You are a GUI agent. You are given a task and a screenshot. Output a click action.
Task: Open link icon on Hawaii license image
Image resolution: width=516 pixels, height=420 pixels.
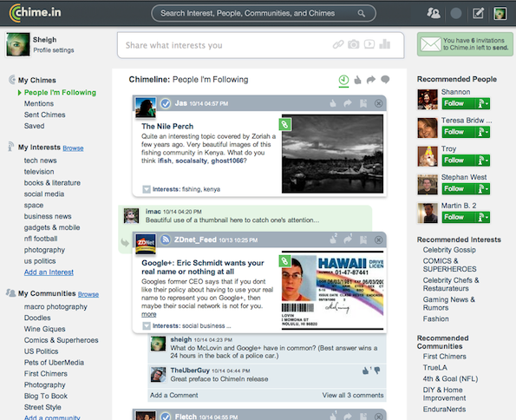click(x=285, y=261)
